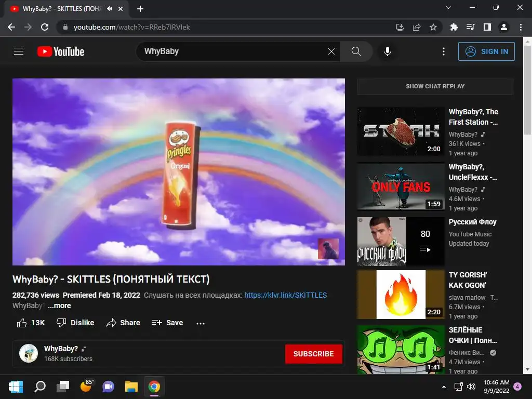Close the WhyBaby? SKITTLES tab
The width and height of the screenshot is (532, 399).
[x=121, y=9]
